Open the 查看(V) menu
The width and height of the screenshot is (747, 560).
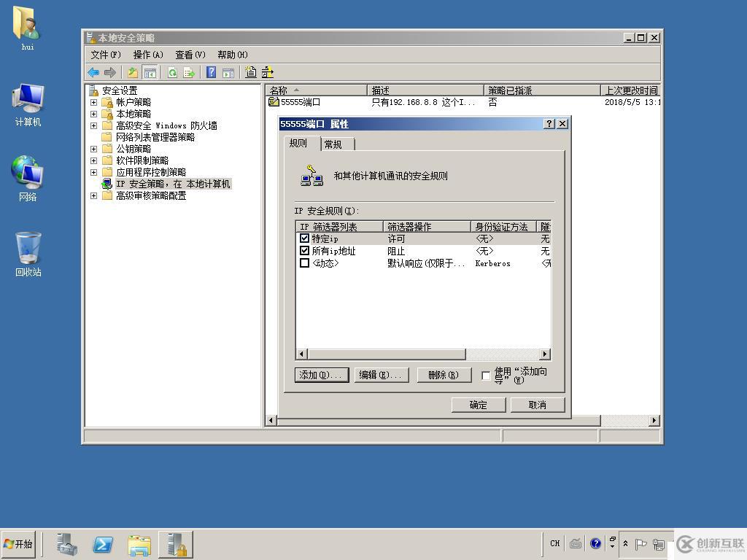190,55
